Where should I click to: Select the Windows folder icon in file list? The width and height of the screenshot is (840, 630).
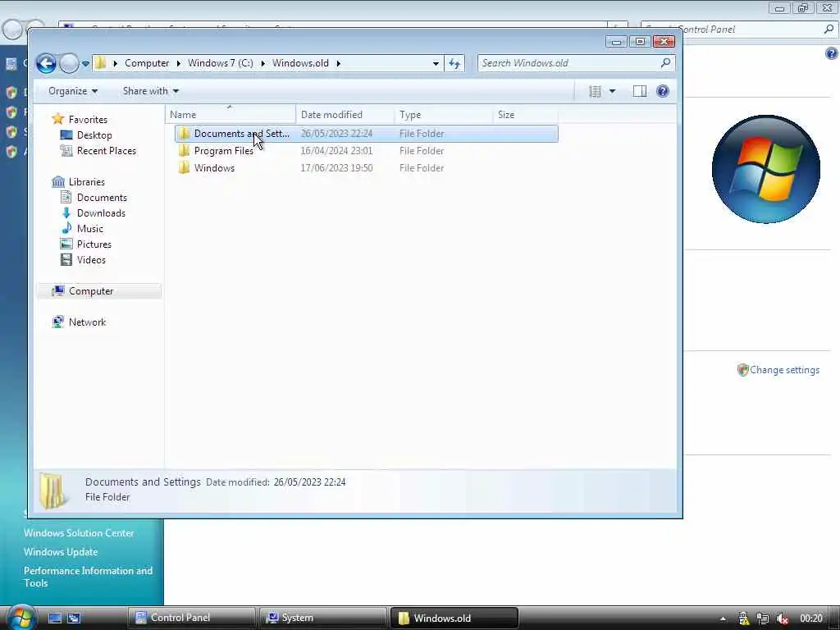coord(185,167)
